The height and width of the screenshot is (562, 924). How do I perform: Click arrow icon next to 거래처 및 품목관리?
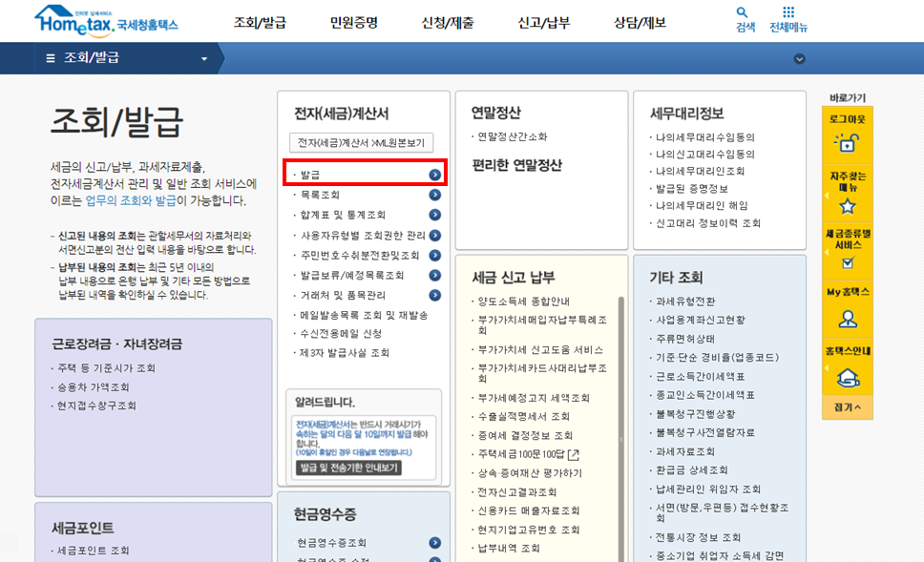pos(435,295)
